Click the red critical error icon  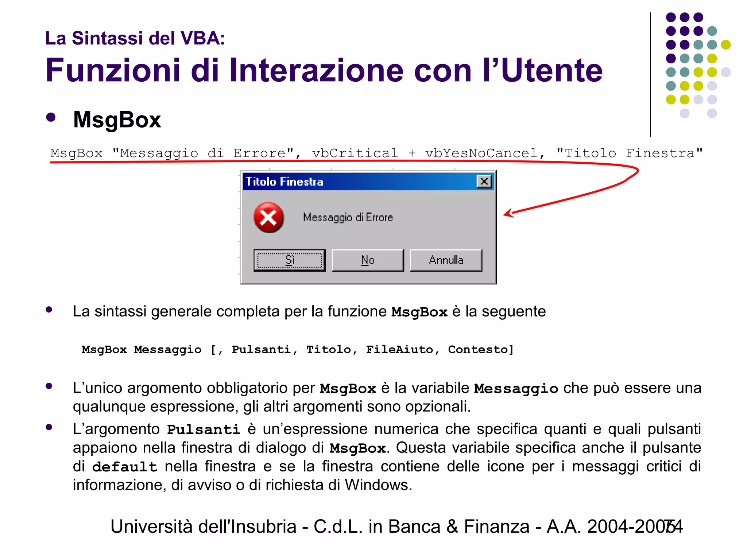click(x=269, y=218)
